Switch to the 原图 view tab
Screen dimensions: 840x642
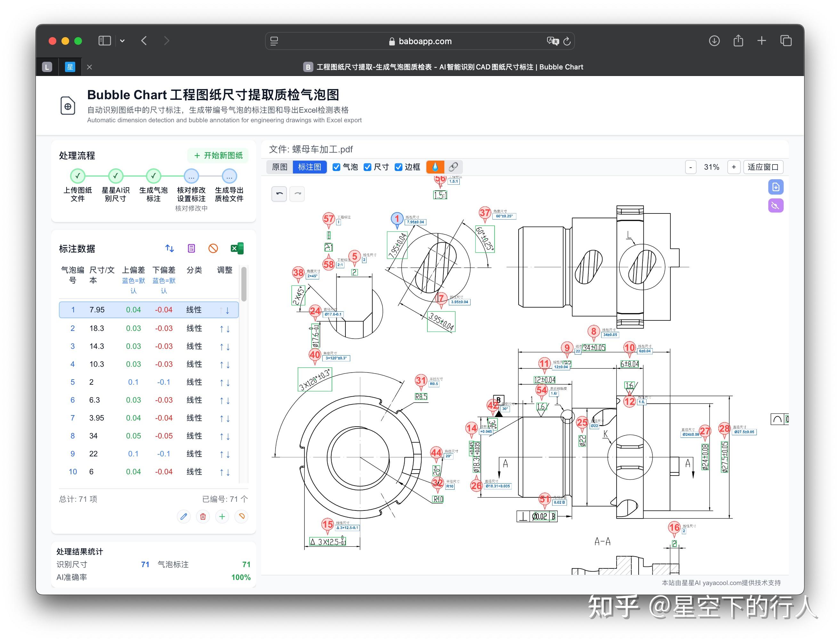point(280,167)
